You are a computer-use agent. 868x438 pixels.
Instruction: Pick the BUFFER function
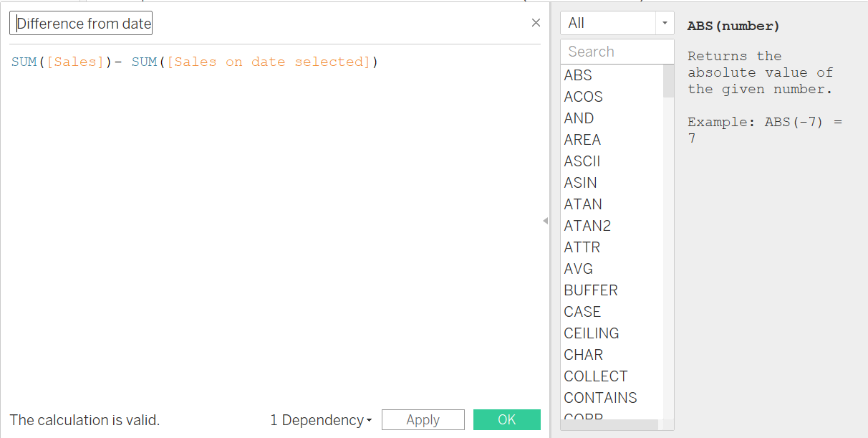pos(591,290)
